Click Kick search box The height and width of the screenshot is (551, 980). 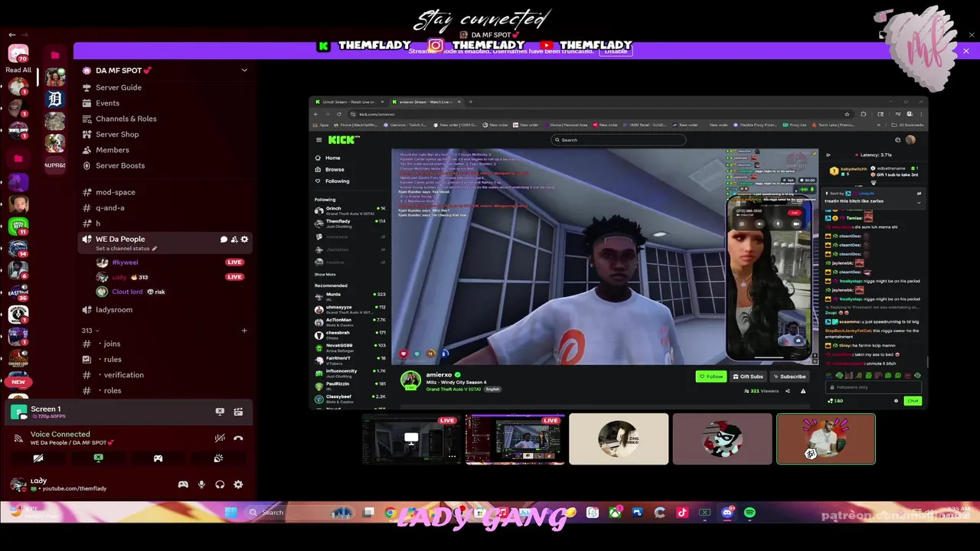(x=619, y=140)
